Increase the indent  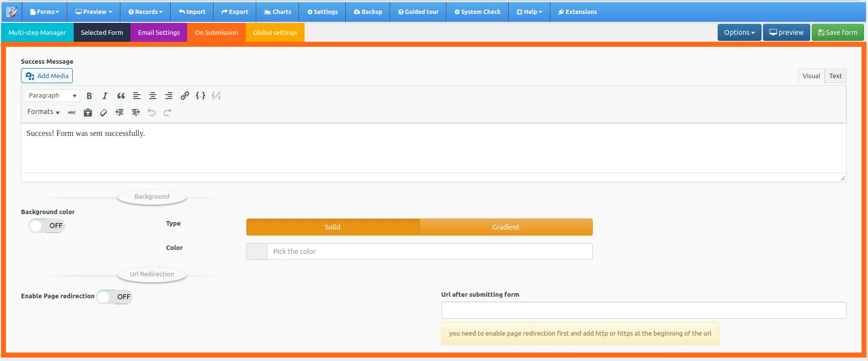click(136, 113)
